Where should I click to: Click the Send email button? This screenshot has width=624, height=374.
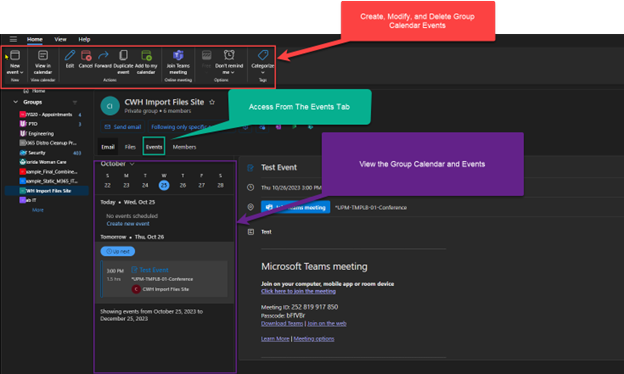tap(123, 127)
